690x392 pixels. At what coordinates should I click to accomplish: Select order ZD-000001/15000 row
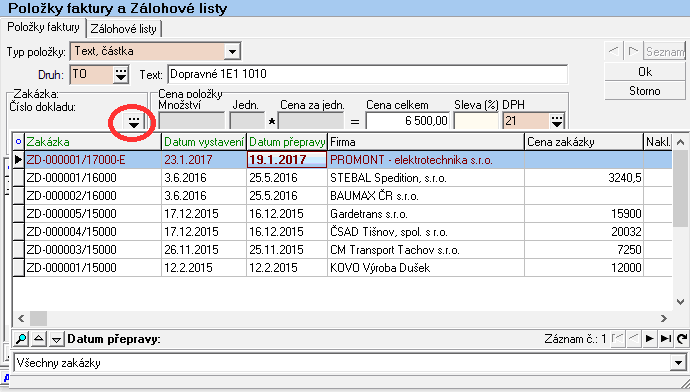pyautogui.click(x=342, y=268)
